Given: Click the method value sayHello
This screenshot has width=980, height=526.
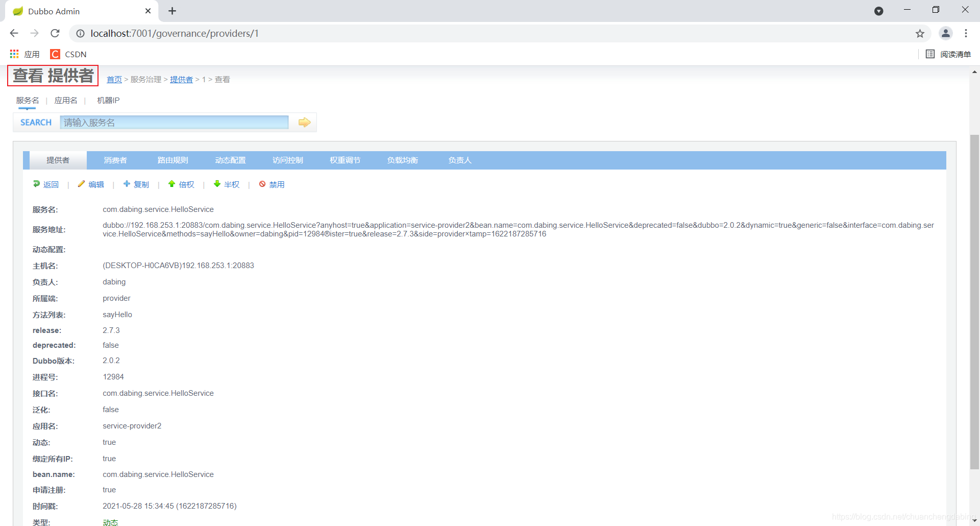Looking at the screenshot, I should (117, 315).
